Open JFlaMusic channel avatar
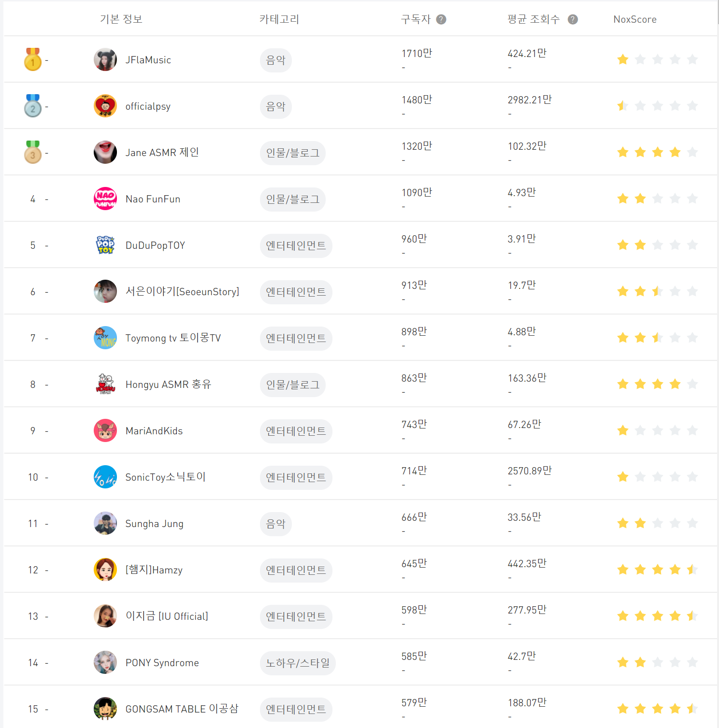The image size is (719, 728). pyautogui.click(x=105, y=59)
